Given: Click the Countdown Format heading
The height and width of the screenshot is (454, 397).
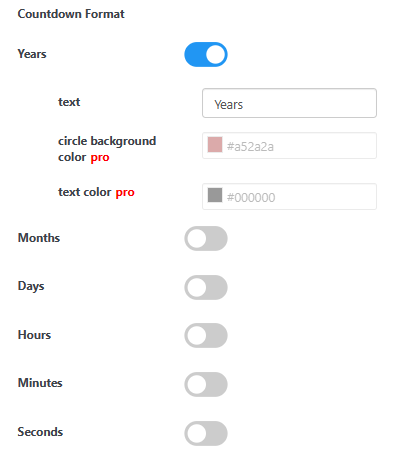Looking at the screenshot, I should [x=71, y=14].
